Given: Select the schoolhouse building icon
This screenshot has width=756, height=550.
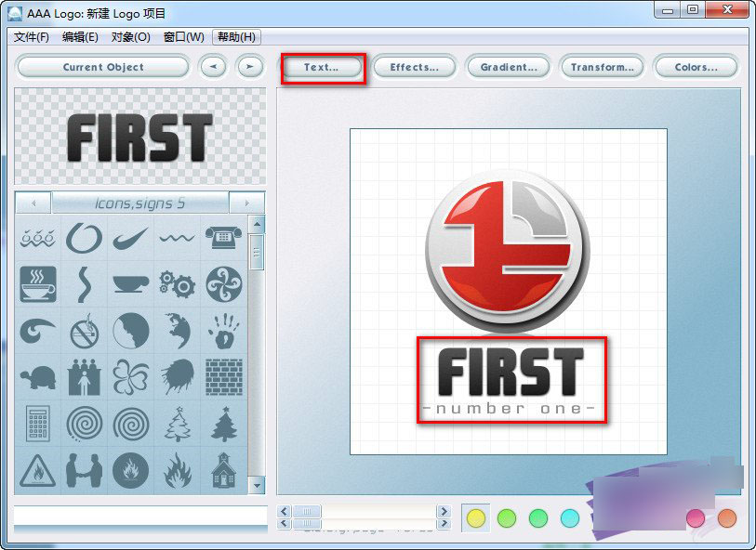Looking at the screenshot, I should click(224, 470).
